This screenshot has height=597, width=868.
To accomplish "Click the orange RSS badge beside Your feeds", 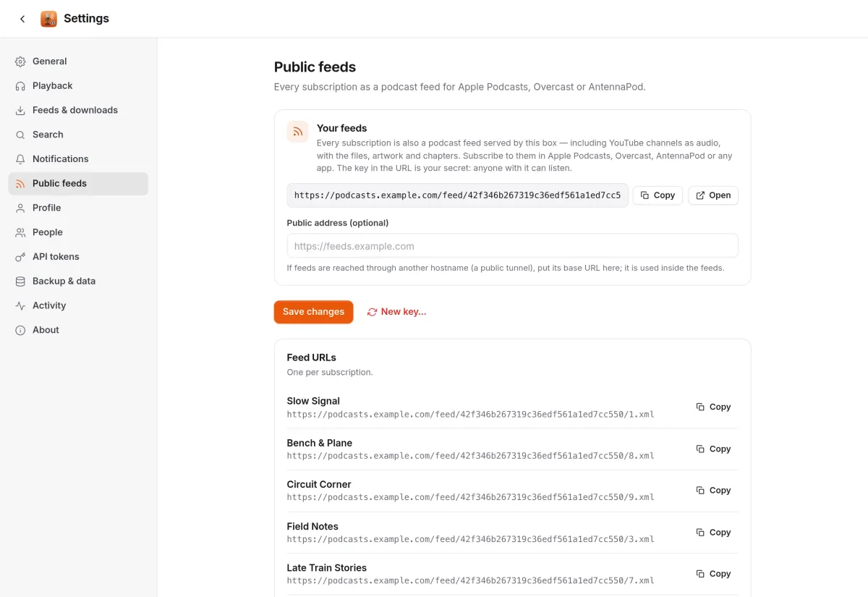I will (x=298, y=132).
